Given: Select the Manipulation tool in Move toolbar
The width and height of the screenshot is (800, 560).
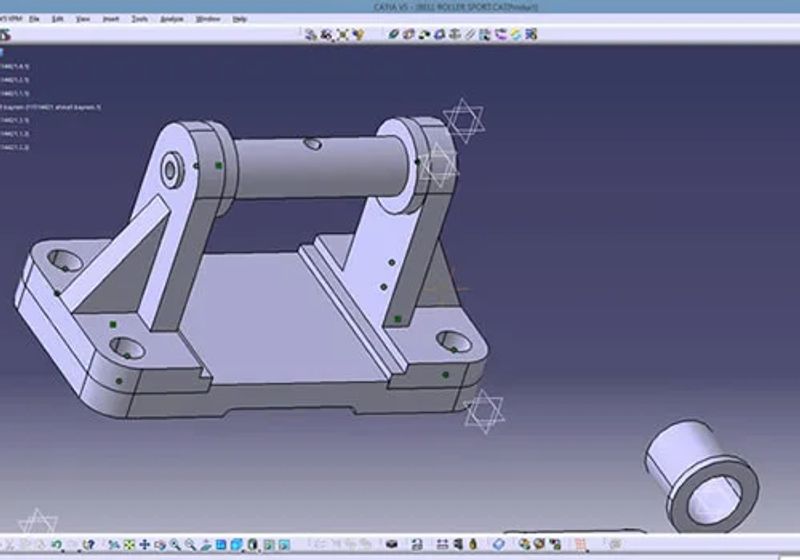Looking at the screenshot, I should (311, 34).
